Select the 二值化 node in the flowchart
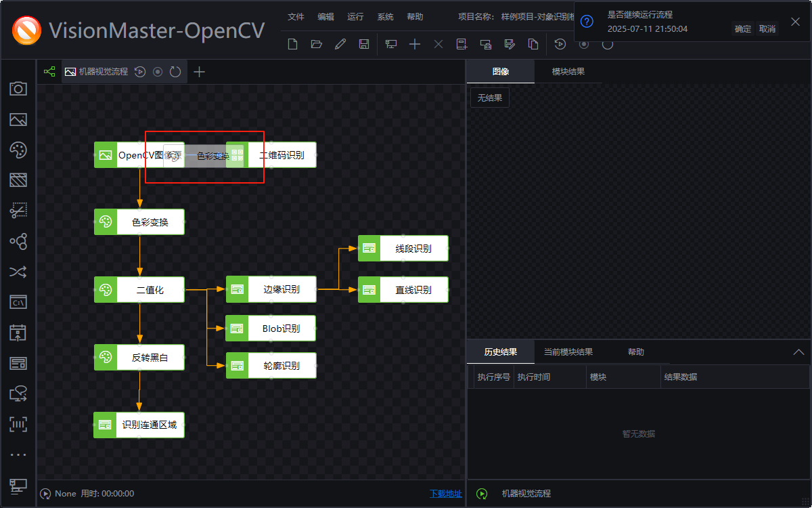Screen dimensions: 812x508 tap(139, 289)
